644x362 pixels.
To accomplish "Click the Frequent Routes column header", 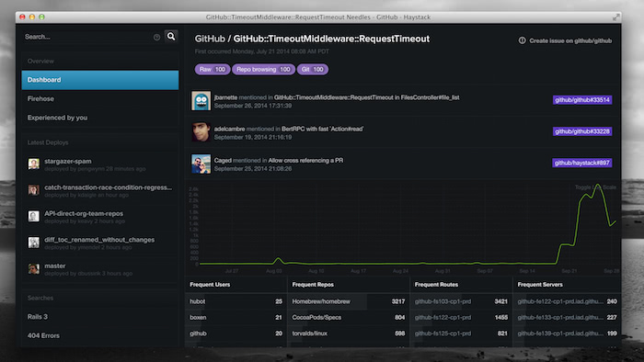I will tap(436, 285).
